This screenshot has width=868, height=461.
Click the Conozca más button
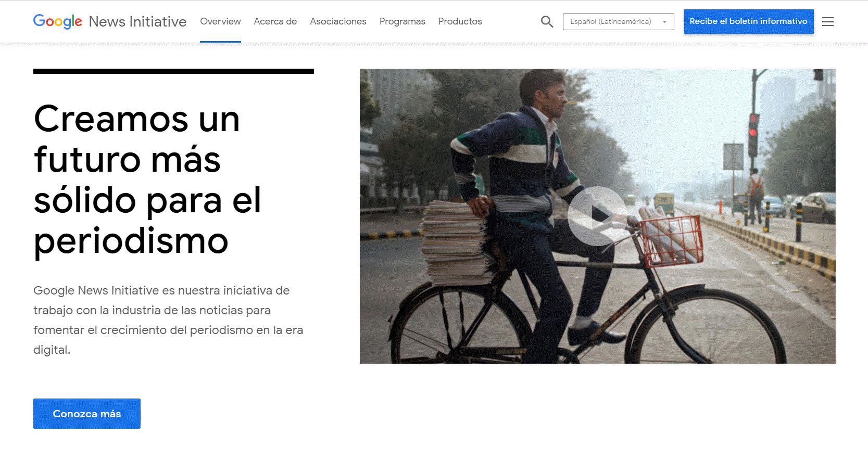coord(87,414)
